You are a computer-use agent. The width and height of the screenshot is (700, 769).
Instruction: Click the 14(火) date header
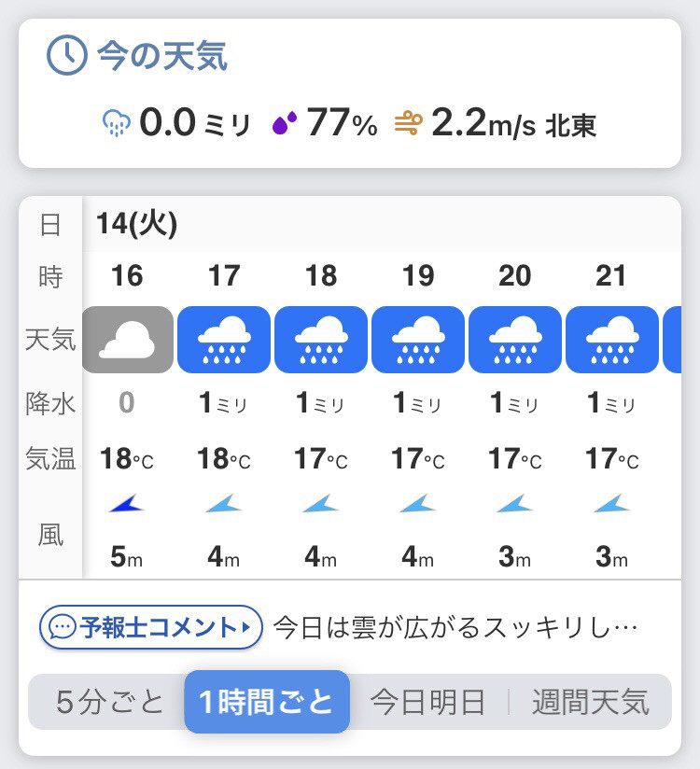click(x=137, y=224)
